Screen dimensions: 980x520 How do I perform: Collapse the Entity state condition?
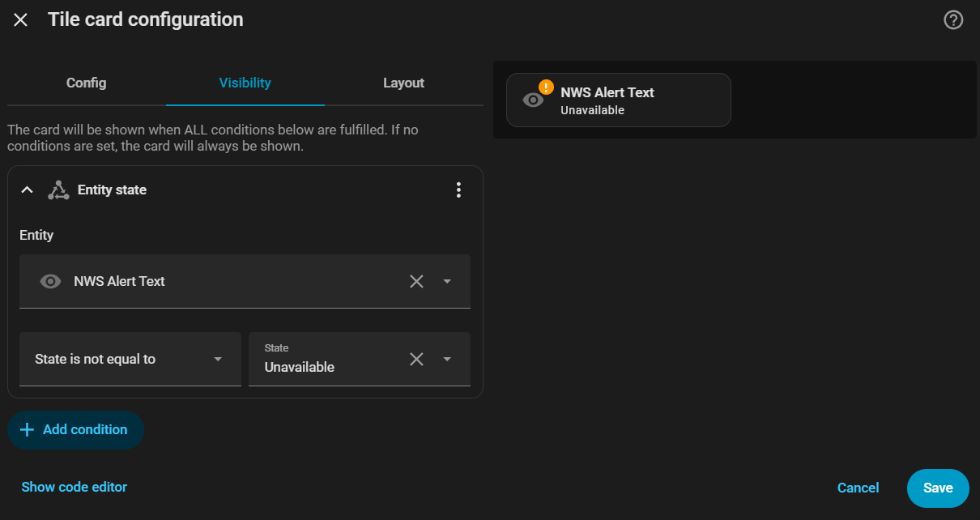[x=27, y=190]
